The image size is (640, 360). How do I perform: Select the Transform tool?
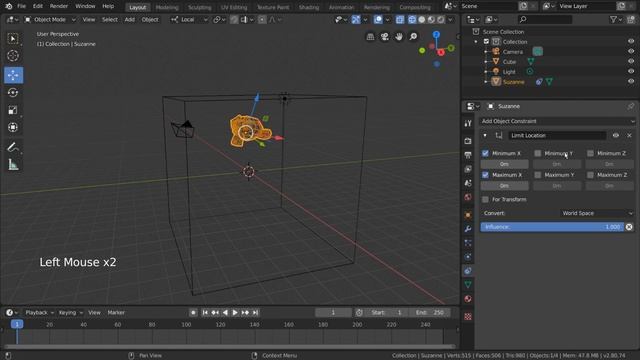13,127
